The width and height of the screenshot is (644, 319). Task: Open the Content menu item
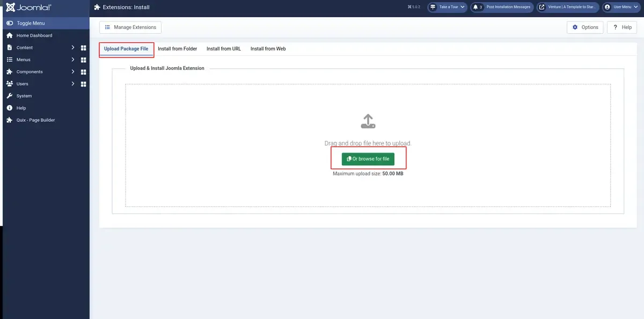[x=25, y=48]
